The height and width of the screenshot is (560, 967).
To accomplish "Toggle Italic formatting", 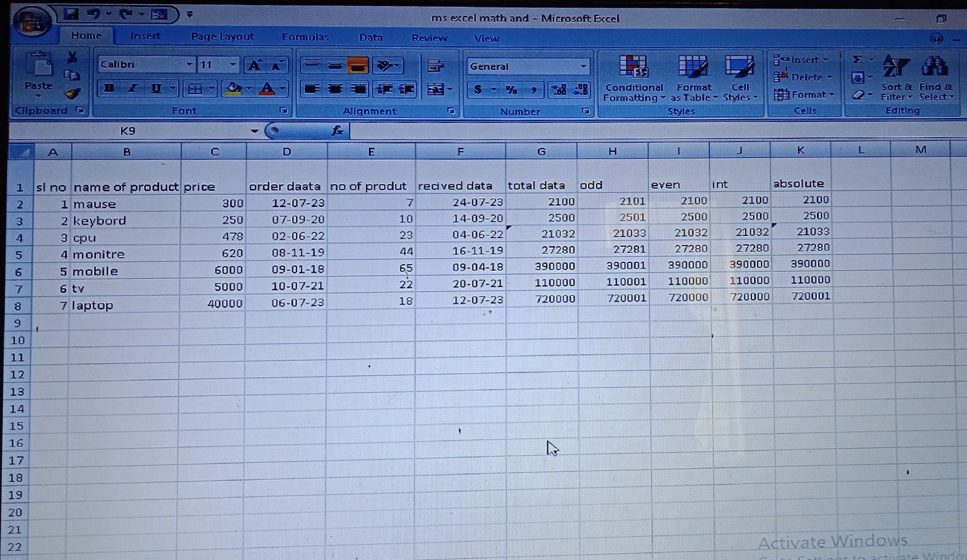I will pos(132,88).
